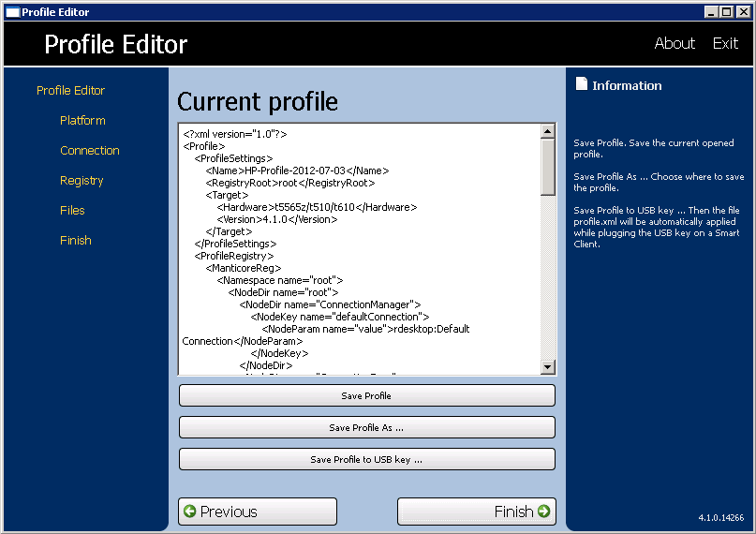Close the Profile Editor window

click(743, 11)
